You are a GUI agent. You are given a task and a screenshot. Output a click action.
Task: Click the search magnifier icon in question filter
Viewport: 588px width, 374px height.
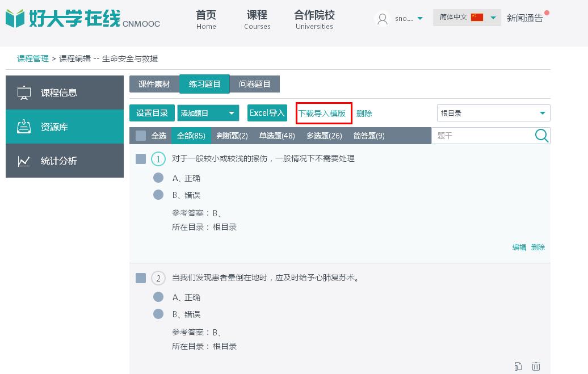(x=541, y=136)
